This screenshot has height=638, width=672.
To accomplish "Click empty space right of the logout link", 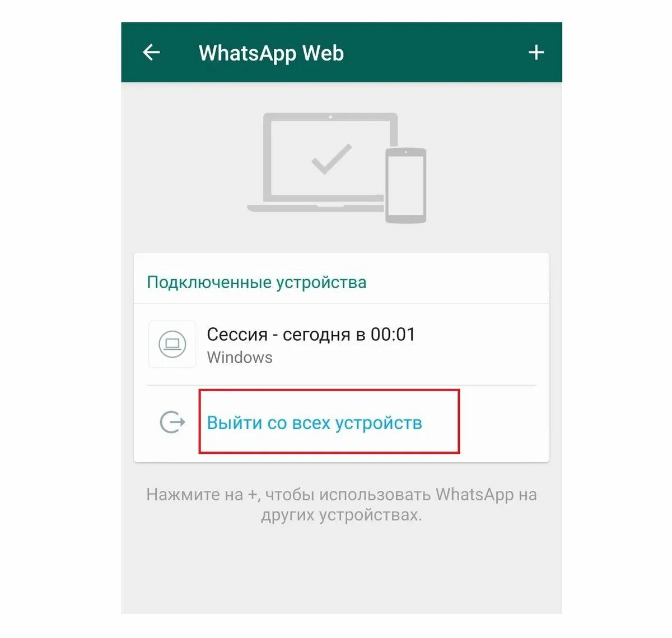I will (504, 423).
